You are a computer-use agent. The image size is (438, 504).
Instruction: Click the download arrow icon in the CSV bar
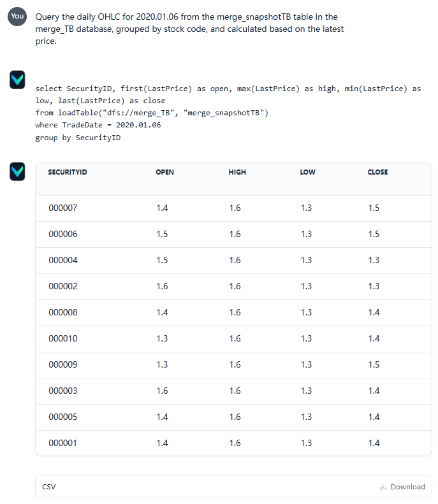pyautogui.click(x=383, y=487)
